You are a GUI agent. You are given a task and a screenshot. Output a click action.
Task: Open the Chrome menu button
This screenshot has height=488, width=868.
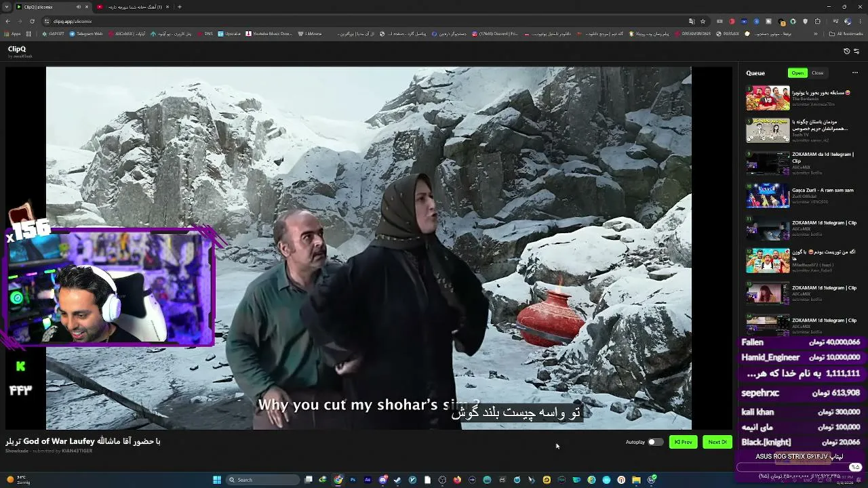860,21
